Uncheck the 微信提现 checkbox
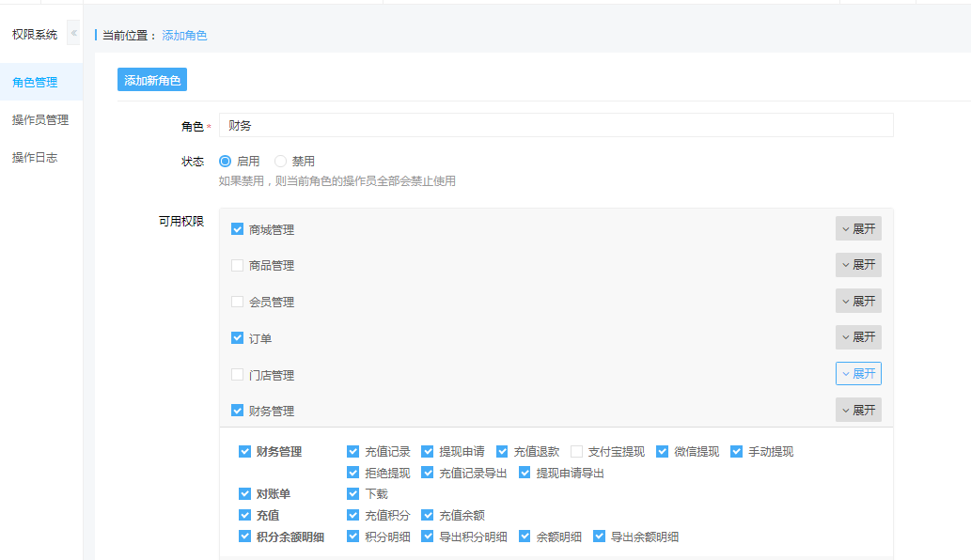Viewport: 971px width, 560px height. 662,451
